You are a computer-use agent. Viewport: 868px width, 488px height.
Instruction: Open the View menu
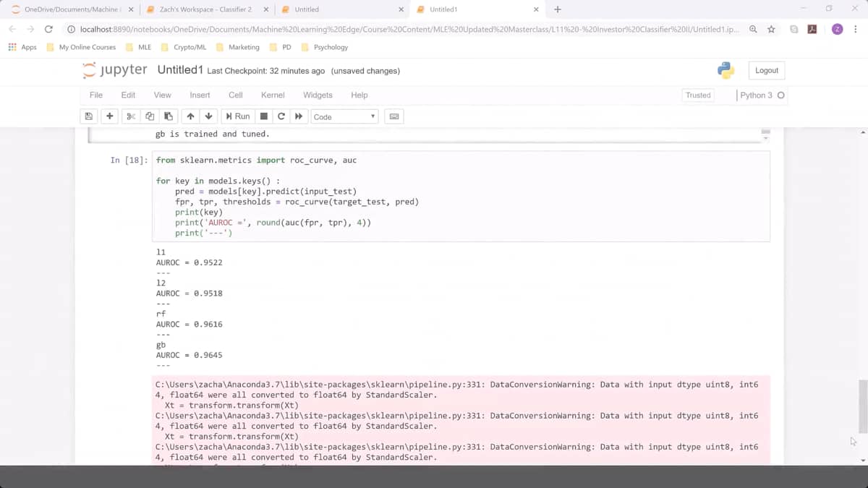pos(163,95)
